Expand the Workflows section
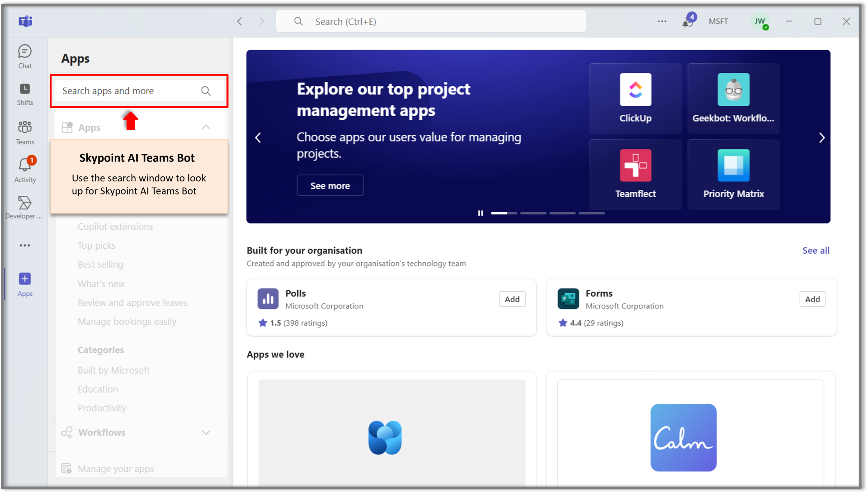This screenshot has height=493, width=868. (x=206, y=432)
